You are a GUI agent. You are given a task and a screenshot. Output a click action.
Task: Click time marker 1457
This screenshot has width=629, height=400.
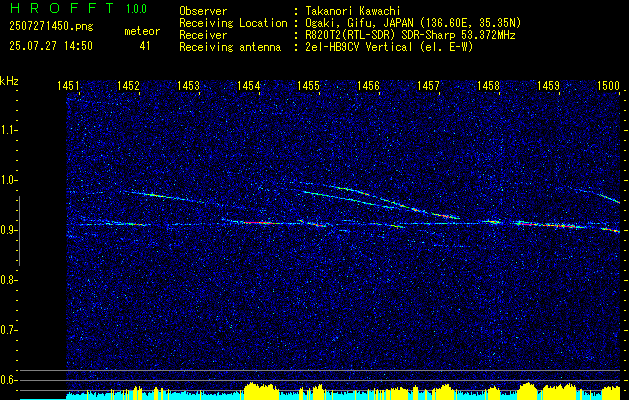click(x=428, y=85)
